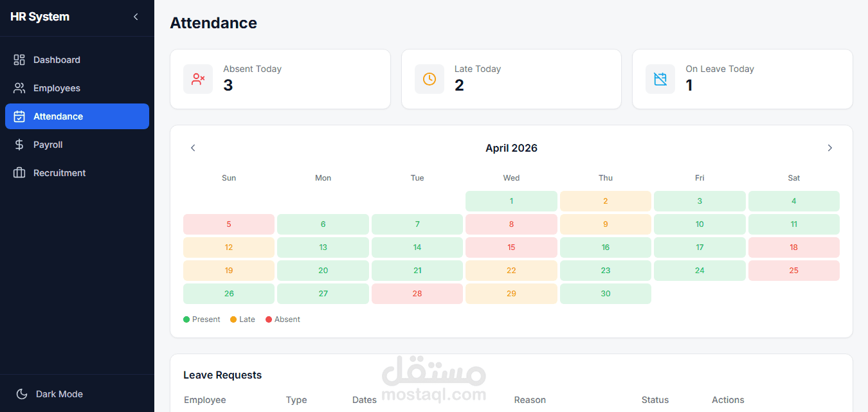Image resolution: width=868 pixels, height=412 pixels.
Task: Select April 15 absent day cell
Action: pyautogui.click(x=511, y=247)
